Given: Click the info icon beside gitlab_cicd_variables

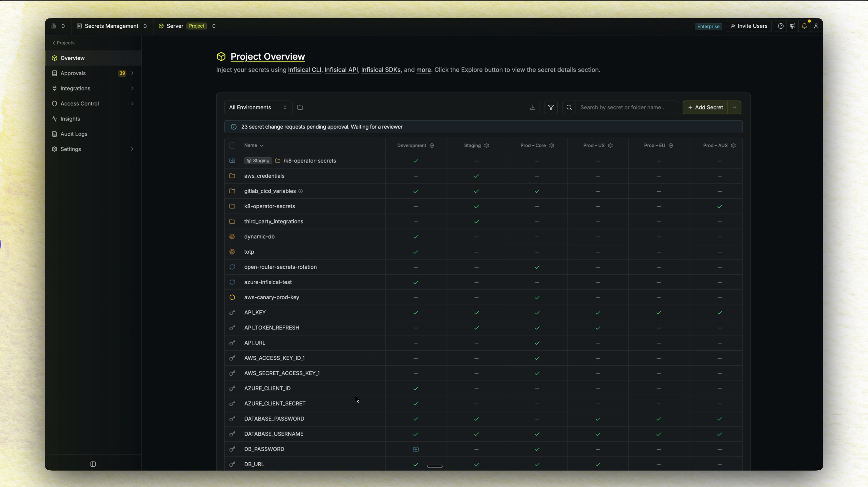Looking at the screenshot, I should (301, 191).
